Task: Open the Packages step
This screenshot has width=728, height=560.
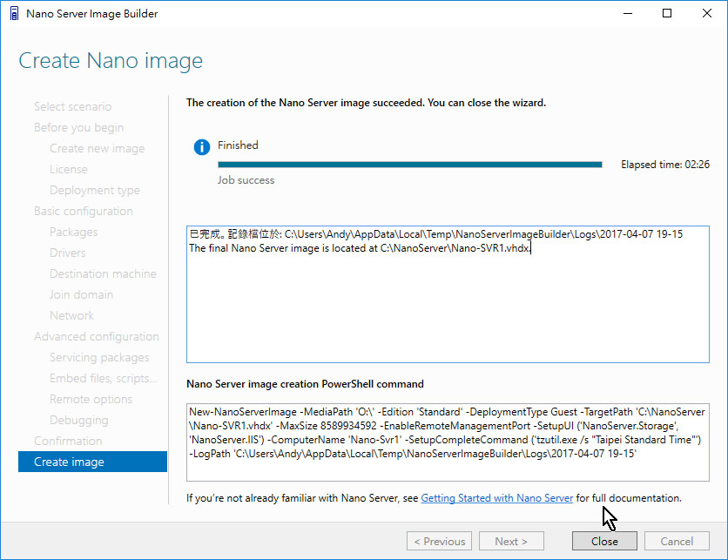Action: click(73, 232)
